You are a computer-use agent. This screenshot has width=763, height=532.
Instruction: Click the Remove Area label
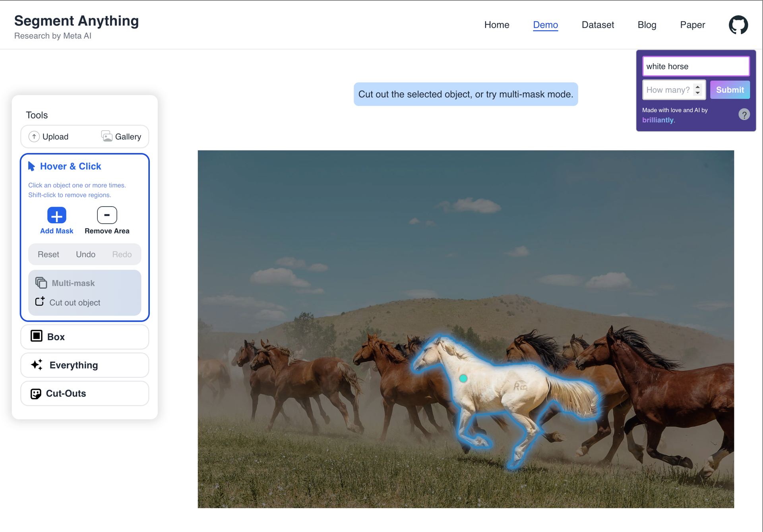107,231
